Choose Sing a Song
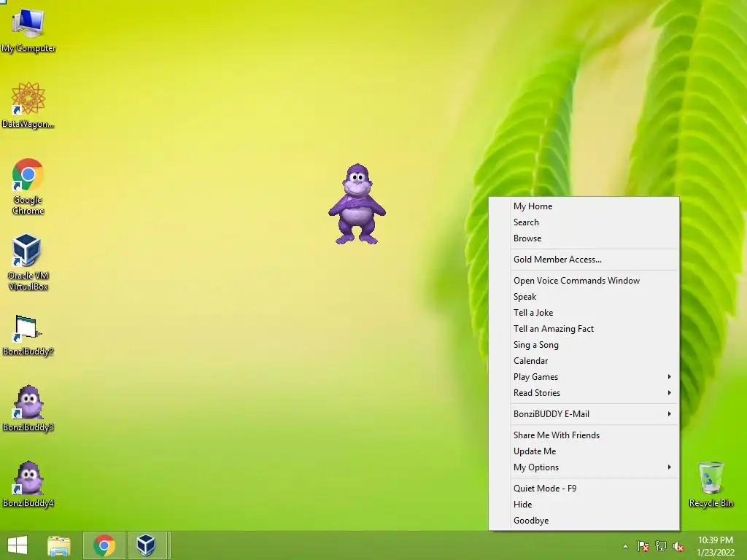 click(x=584, y=345)
